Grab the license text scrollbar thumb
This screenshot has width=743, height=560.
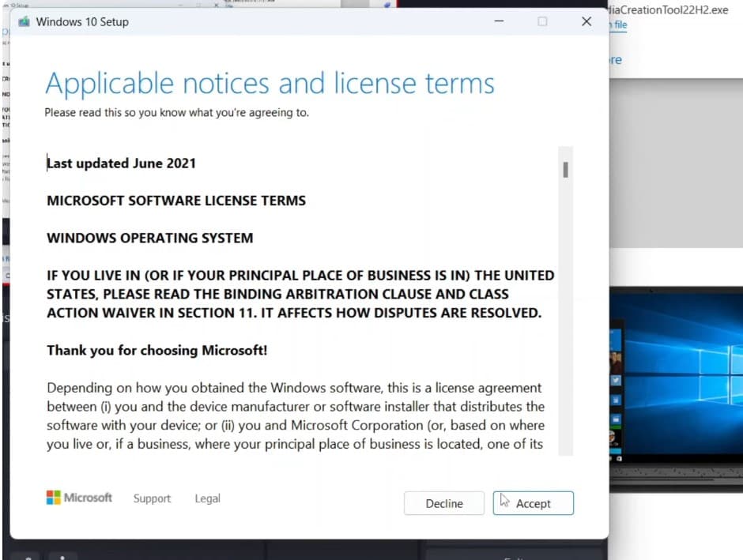pyautogui.click(x=565, y=169)
